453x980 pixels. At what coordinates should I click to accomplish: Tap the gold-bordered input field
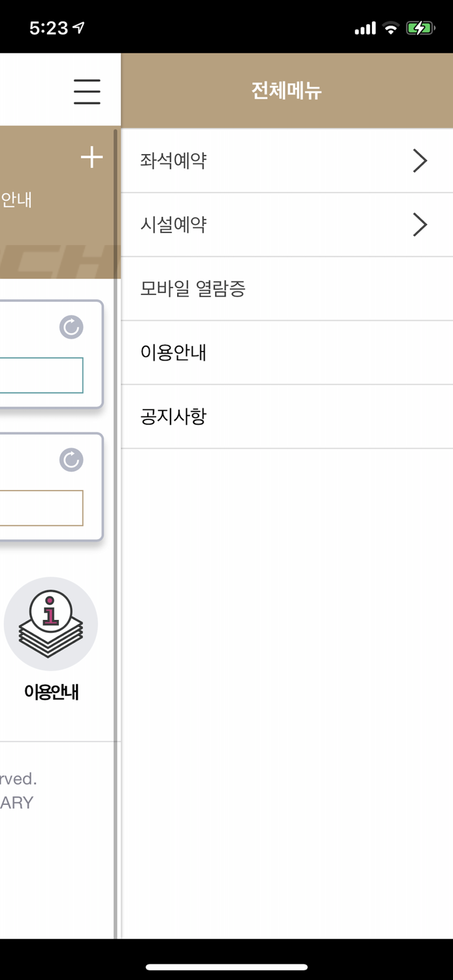pyautogui.click(x=39, y=508)
